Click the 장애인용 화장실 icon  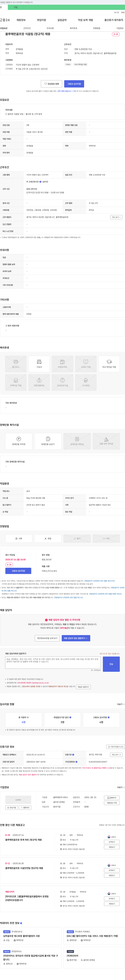[77, 441]
